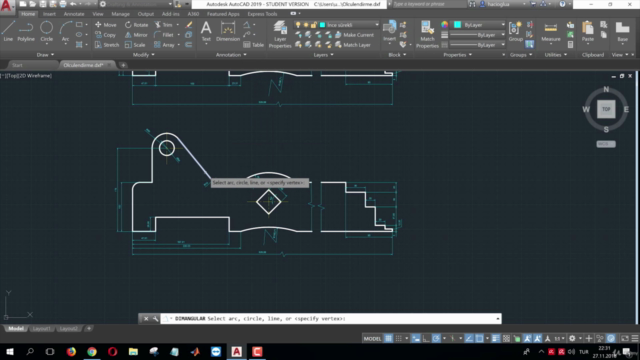Click the TOP face of ViewCube
This screenshot has width=640, height=360.
tap(606, 109)
